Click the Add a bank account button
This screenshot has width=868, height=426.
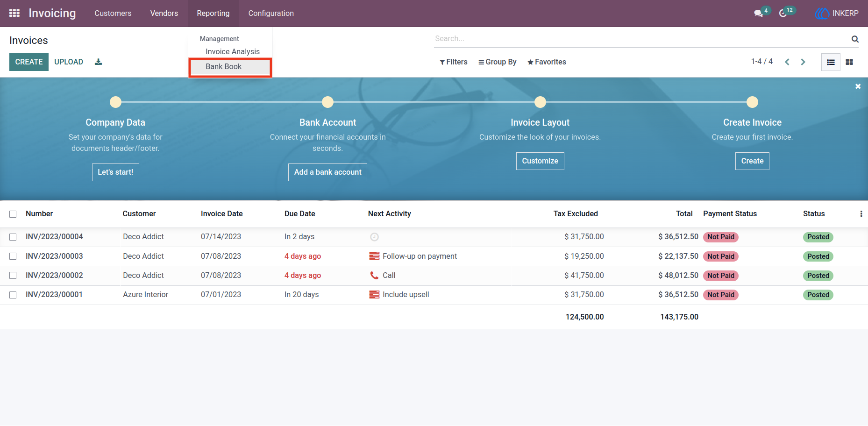pyautogui.click(x=327, y=172)
